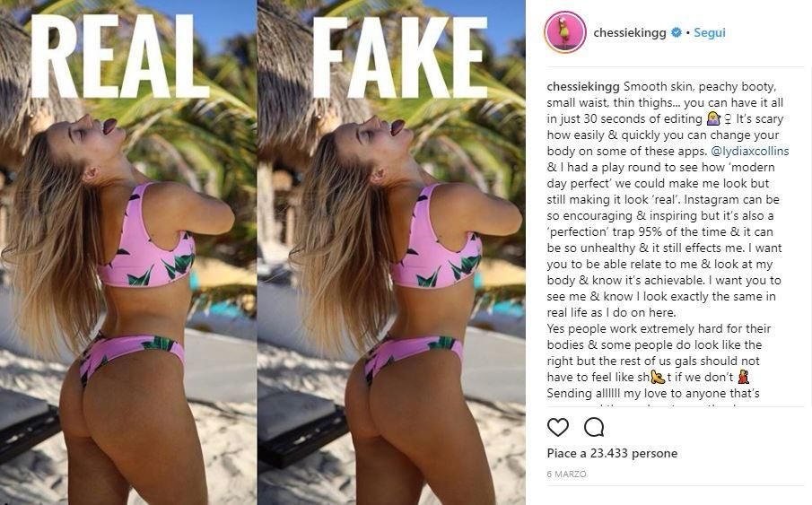This screenshot has width=812, height=505.
Task: Click chessiekingg name in caption
Action: click(583, 86)
